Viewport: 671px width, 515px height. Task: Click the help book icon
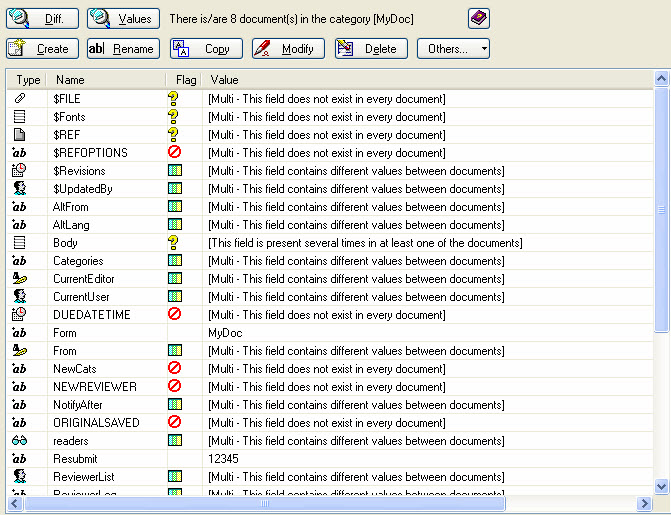pyautogui.click(x=479, y=18)
